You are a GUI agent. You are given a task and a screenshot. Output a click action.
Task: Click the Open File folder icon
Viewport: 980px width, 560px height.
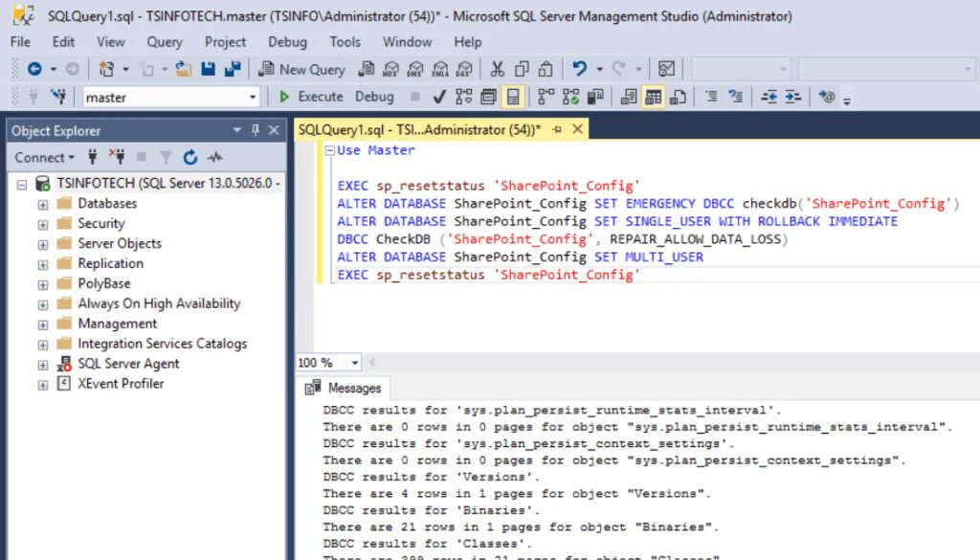click(183, 69)
